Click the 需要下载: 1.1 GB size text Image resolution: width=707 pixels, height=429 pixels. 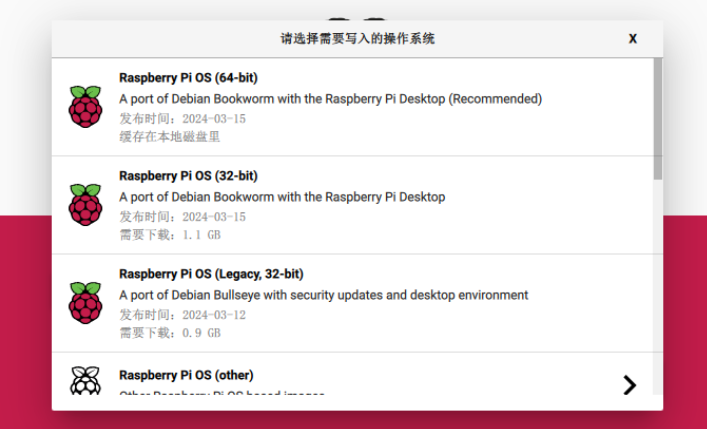[170, 235]
